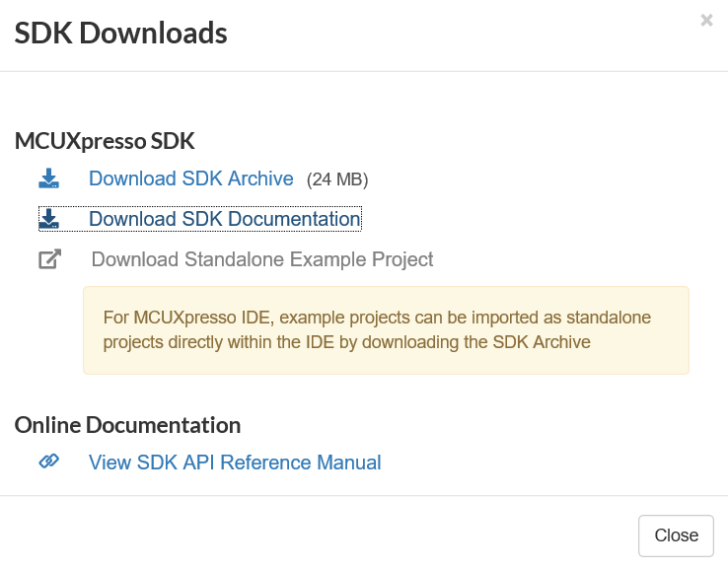Click the Online Documentation section heading
The image size is (728, 570).
(127, 425)
